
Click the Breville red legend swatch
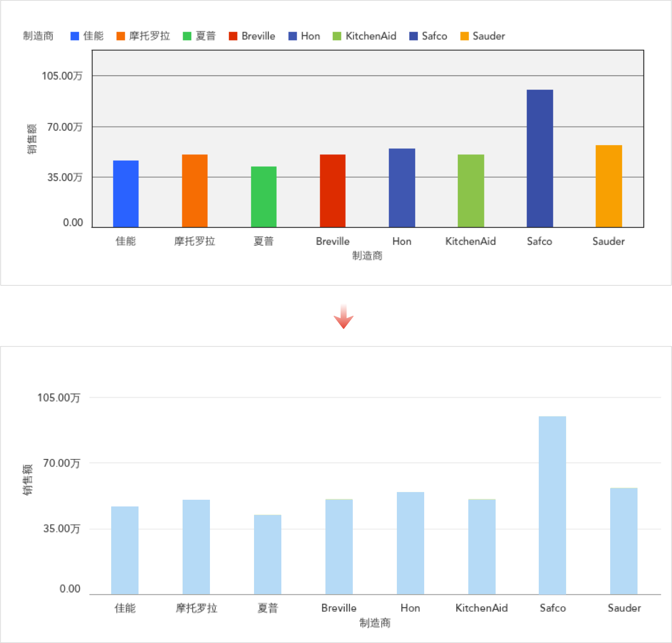point(233,36)
